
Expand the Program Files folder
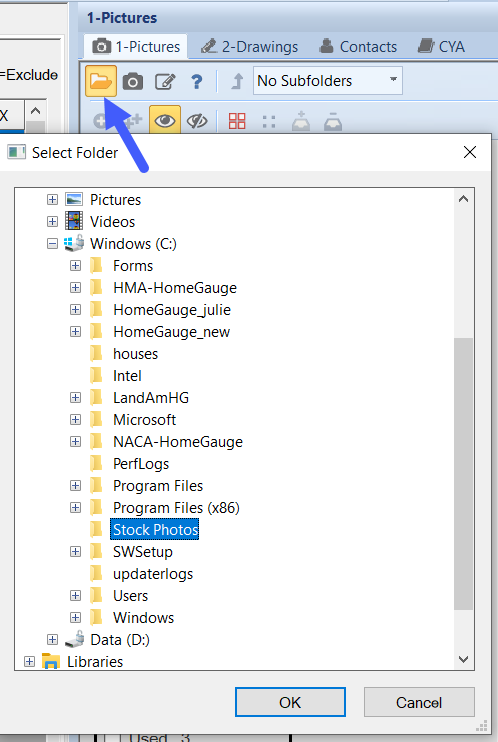coord(75,486)
